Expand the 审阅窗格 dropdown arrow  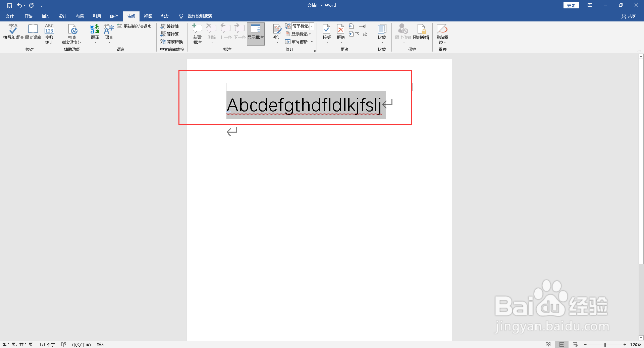click(312, 42)
